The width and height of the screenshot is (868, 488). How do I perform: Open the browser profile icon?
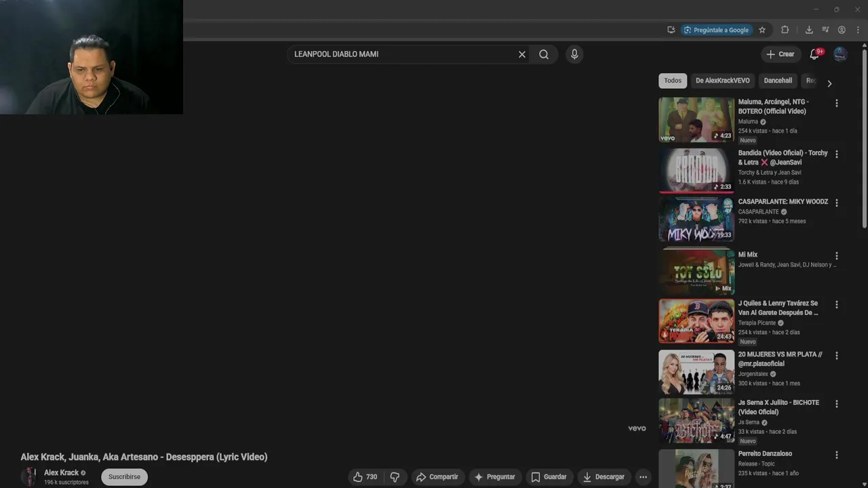click(x=842, y=30)
